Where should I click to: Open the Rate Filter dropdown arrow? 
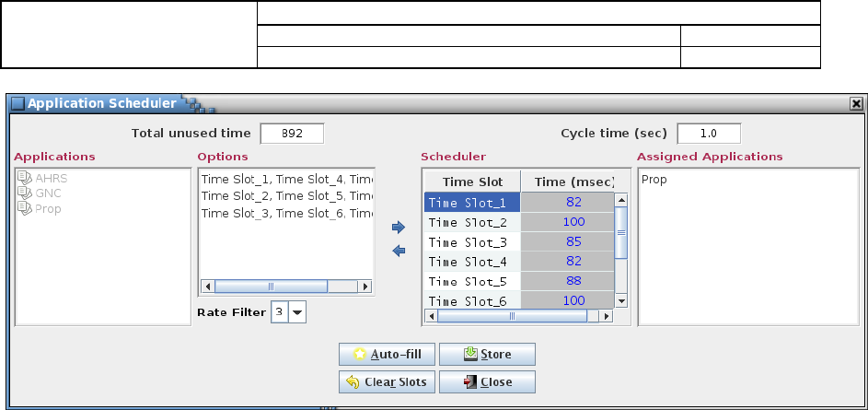pos(297,312)
